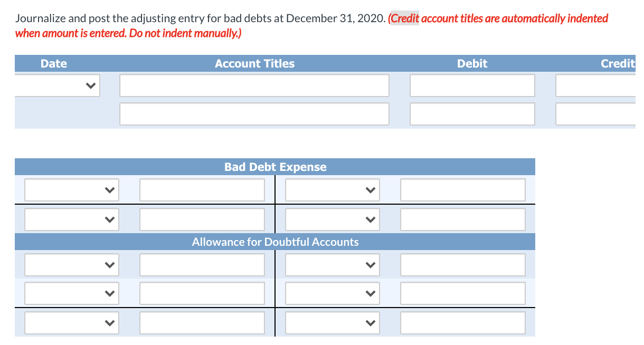Open the first credit-side dropdown in Bad Debt Expense

(332, 189)
